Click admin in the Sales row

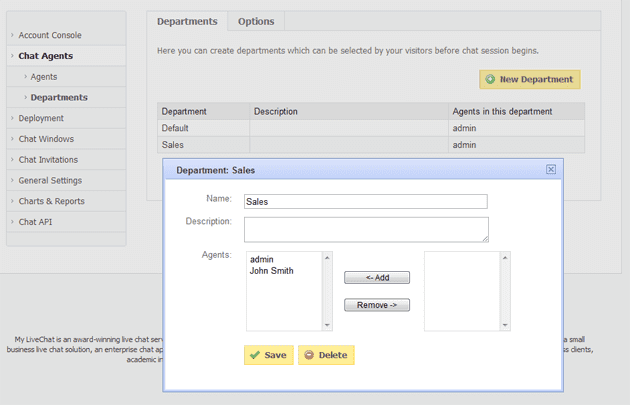pyautogui.click(x=464, y=145)
